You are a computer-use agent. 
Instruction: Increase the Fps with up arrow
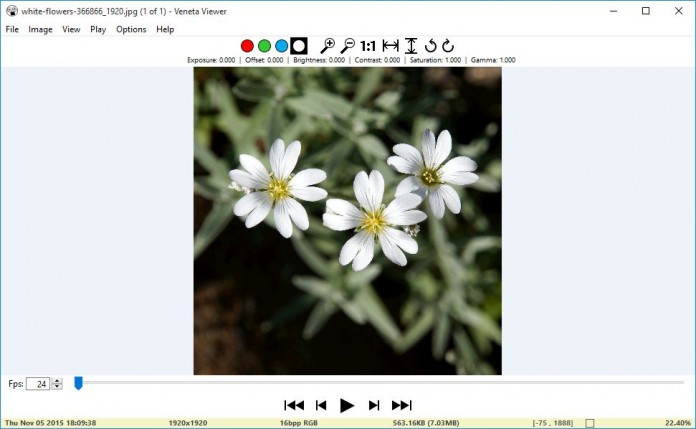coord(57,381)
